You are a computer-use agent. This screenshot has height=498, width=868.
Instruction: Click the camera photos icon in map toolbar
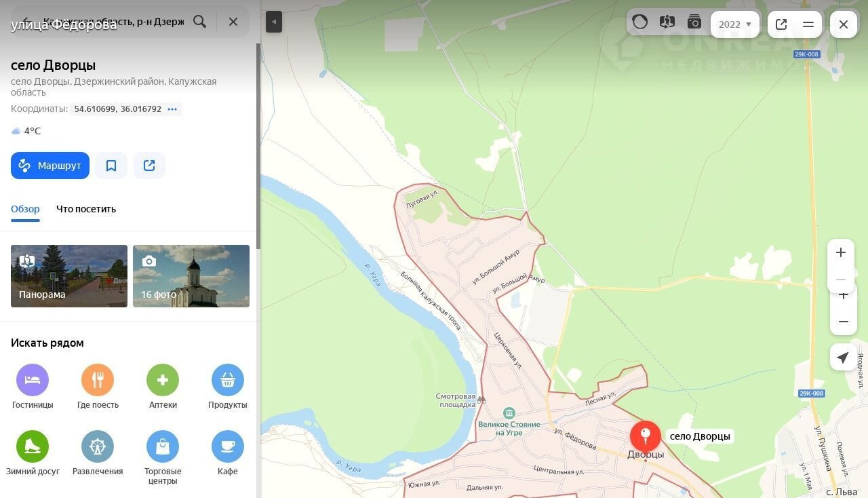pos(694,22)
